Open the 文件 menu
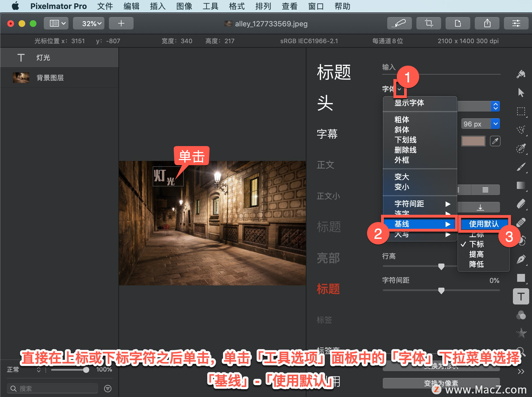The height and width of the screenshot is (397, 532). [105, 6]
